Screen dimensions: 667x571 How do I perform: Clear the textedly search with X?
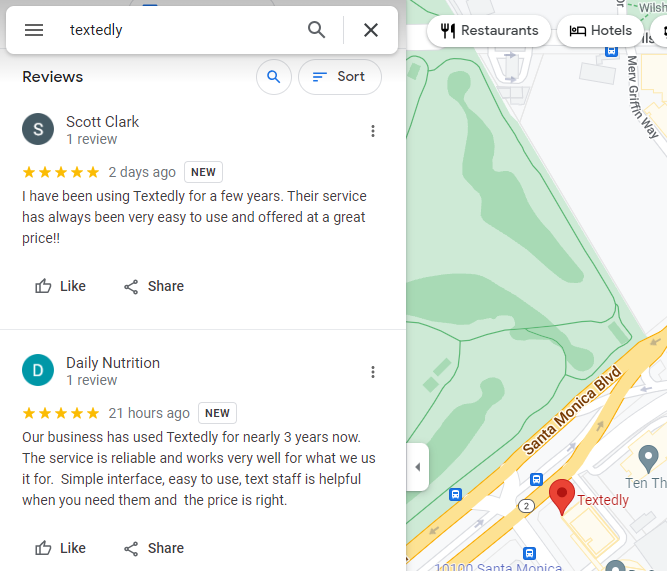coord(371,30)
